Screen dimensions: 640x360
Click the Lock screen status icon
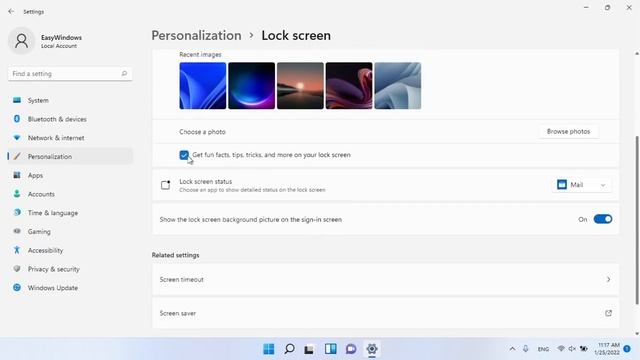tap(165, 185)
